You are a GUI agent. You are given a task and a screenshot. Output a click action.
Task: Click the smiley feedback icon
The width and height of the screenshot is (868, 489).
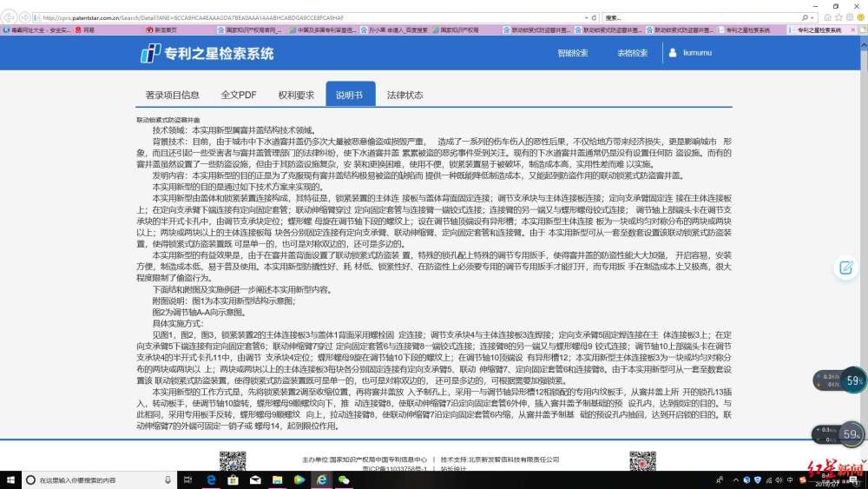(x=861, y=17)
